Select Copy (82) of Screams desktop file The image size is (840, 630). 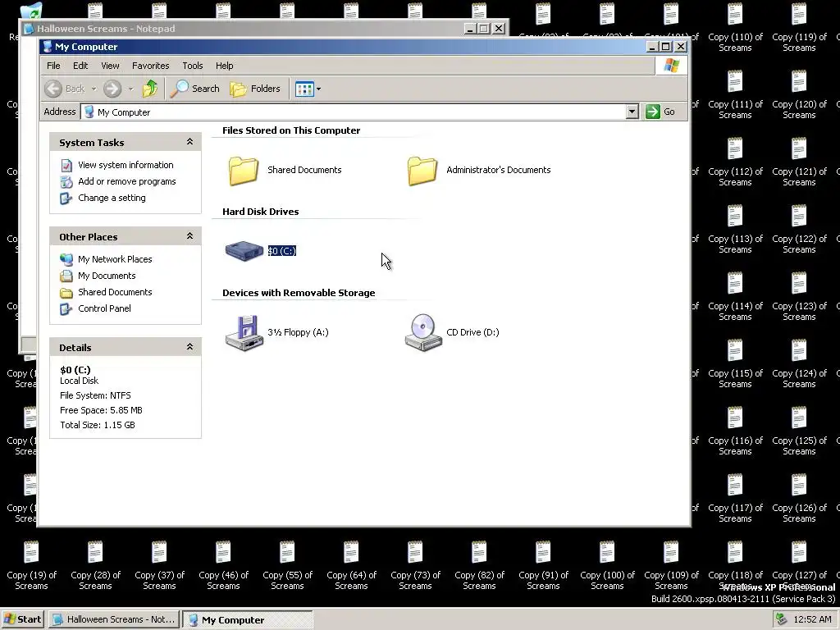pos(479,566)
